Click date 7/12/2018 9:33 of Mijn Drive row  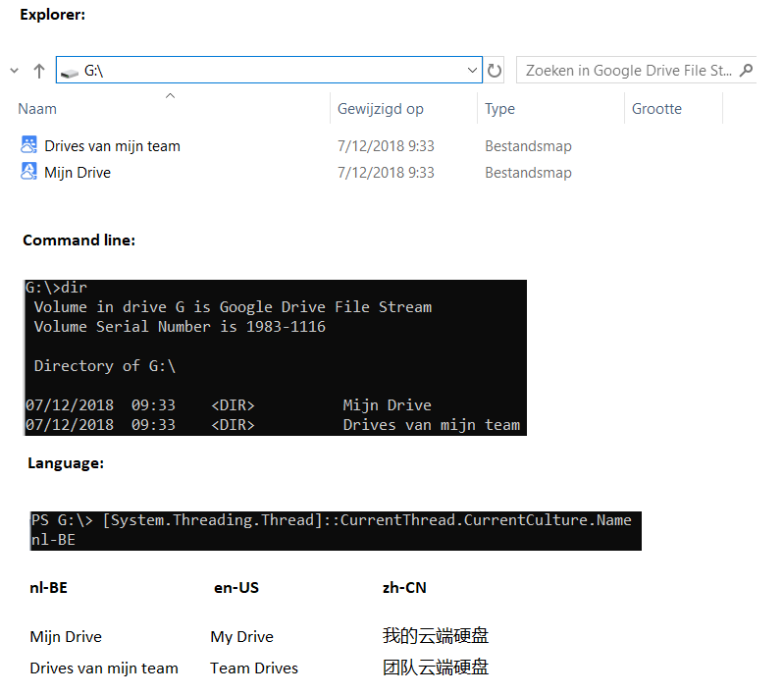(386, 173)
